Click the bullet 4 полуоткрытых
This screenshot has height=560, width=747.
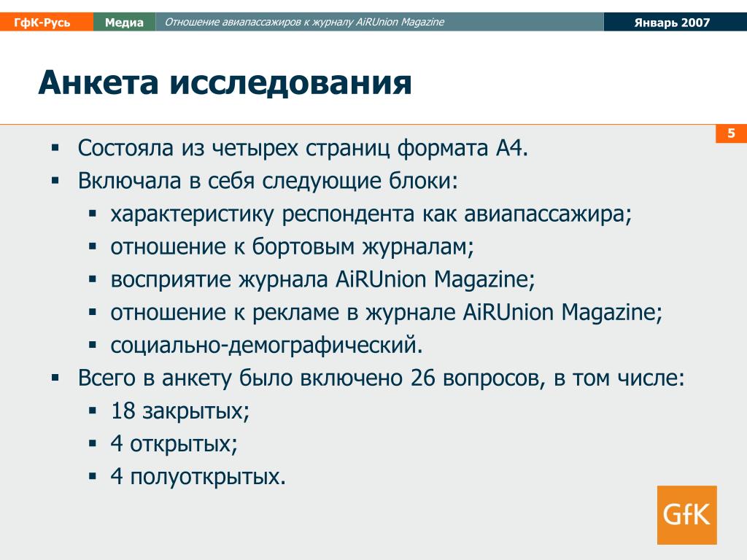click(x=198, y=477)
